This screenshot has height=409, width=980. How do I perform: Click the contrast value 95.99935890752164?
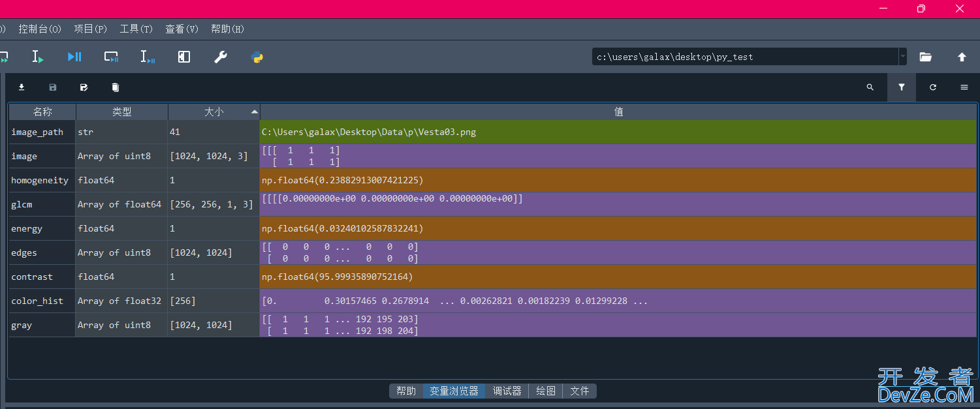pos(618,277)
